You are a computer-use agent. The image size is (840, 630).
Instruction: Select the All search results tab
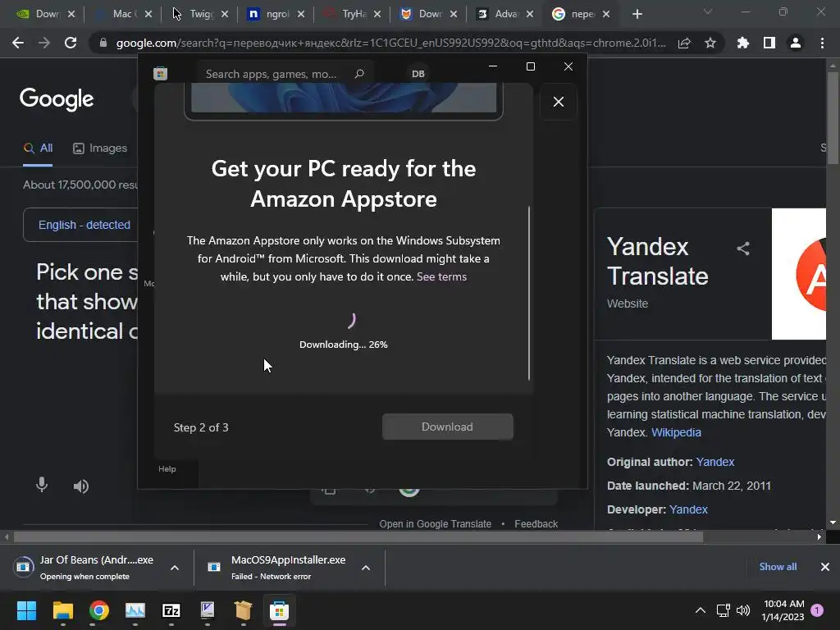click(x=38, y=148)
